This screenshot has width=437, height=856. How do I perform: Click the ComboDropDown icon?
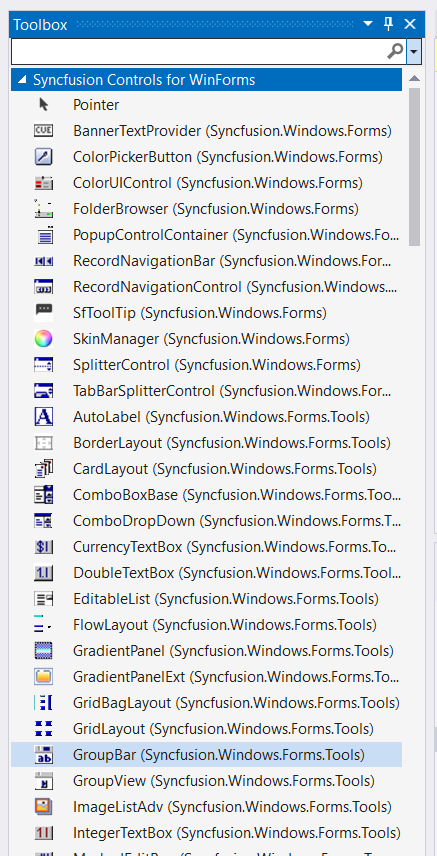[x=43, y=521]
